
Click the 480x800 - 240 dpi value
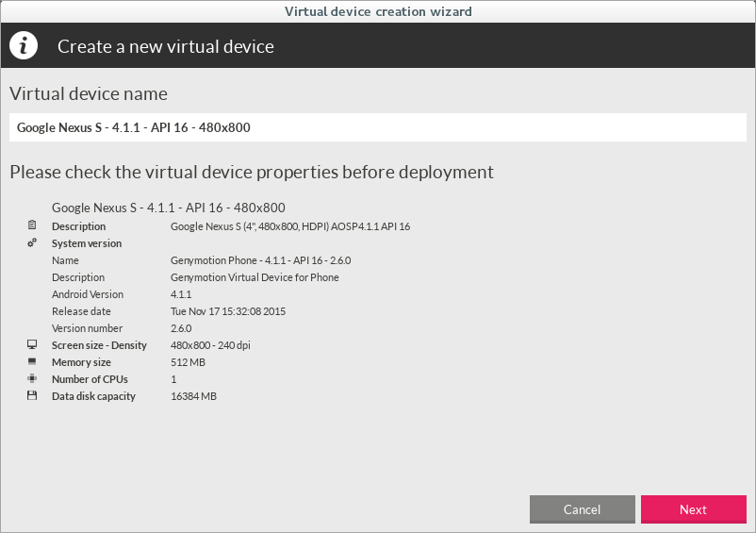210,345
